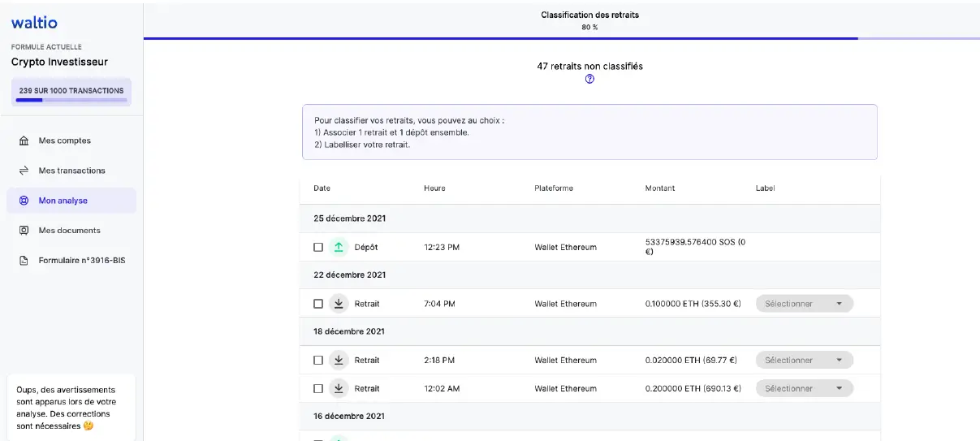The height and width of the screenshot is (441, 980).
Task: Go to Mes transactions in sidebar
Action: click(x=71, y=171)
